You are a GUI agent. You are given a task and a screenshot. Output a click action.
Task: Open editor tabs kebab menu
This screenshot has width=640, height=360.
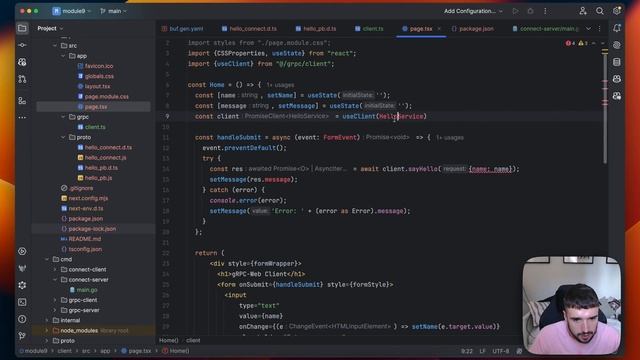600,29
